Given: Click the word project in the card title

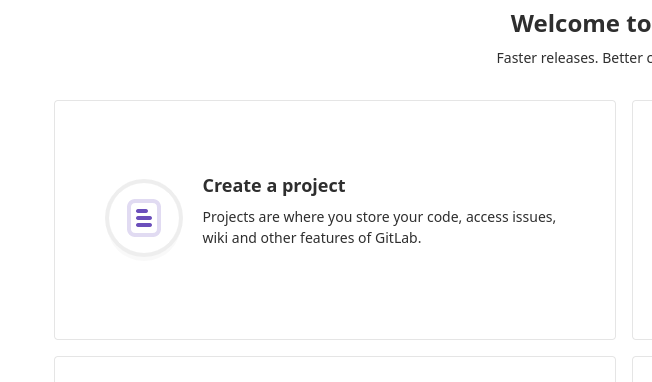Looking at the screenshot, I should coord(314,186).
